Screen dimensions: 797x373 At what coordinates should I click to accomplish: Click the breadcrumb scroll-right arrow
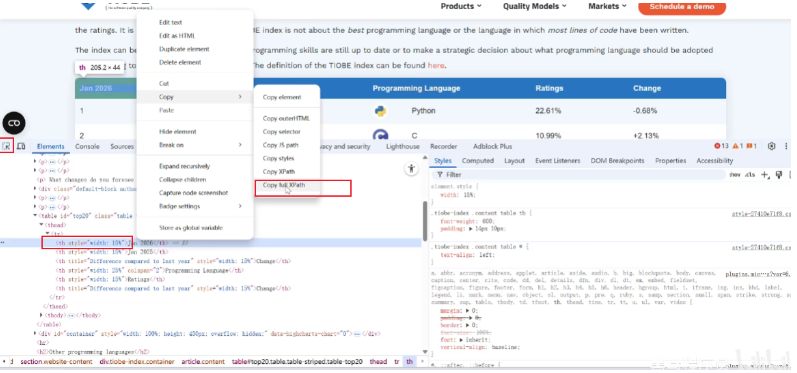click(x=422, y=362)
